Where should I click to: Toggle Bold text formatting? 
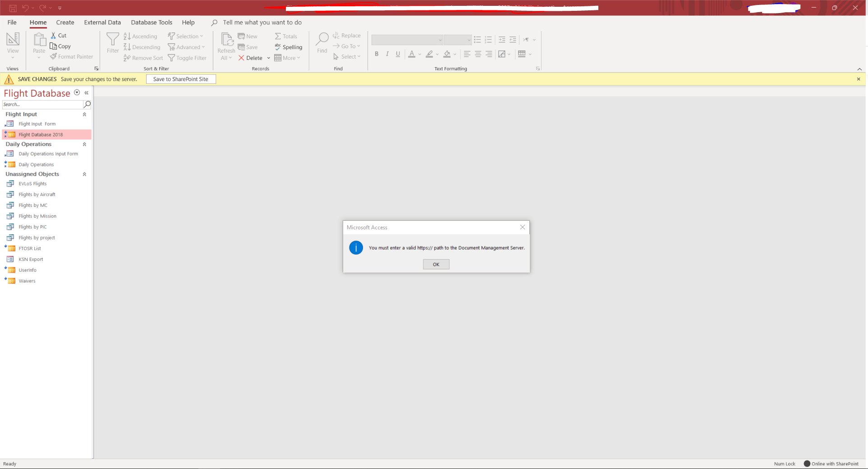(x=377, y=54)
